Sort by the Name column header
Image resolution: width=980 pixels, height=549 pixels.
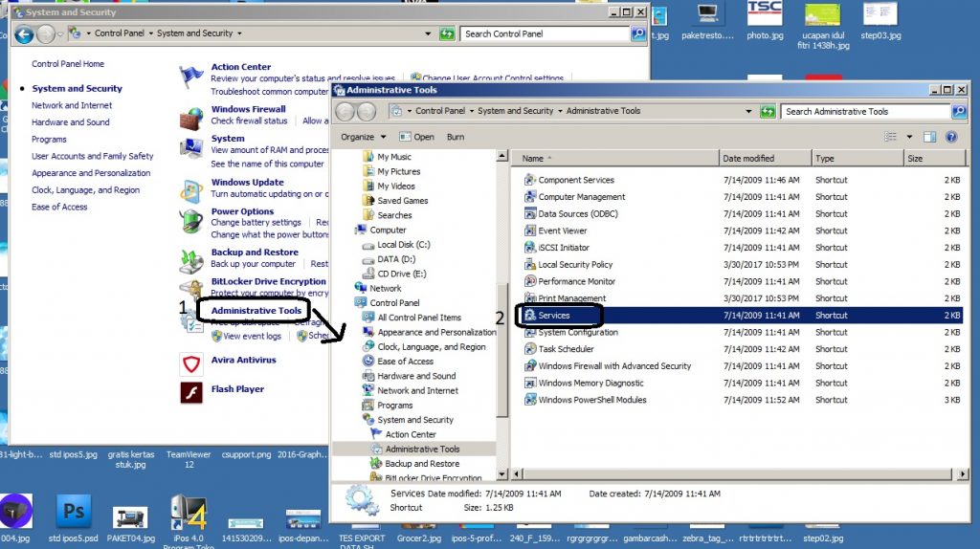(x=617, y=159)
